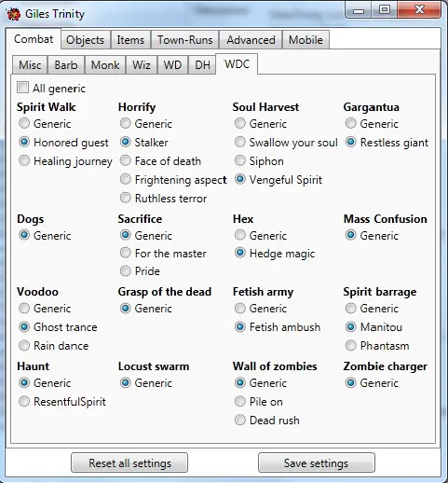Image resolution: width=448 pixels, height=483 pixels.
Task: Minimize the Giles Trinity window
Action: [359, 10]
